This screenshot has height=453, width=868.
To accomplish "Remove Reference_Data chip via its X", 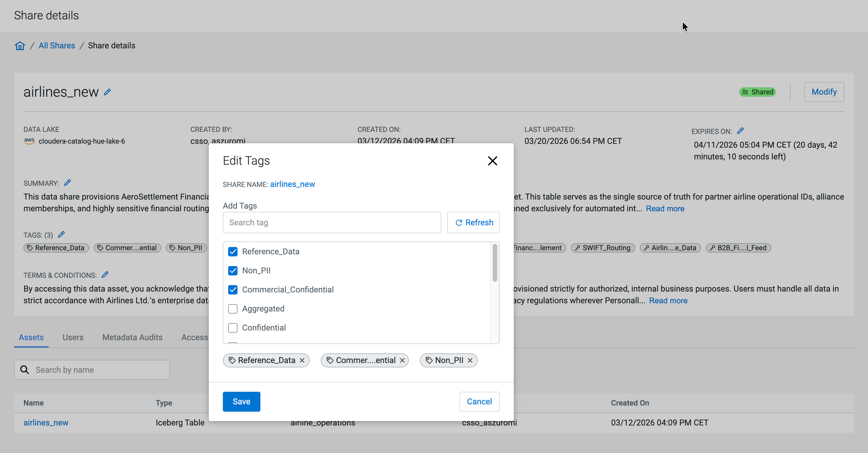I will click(302, 360).
